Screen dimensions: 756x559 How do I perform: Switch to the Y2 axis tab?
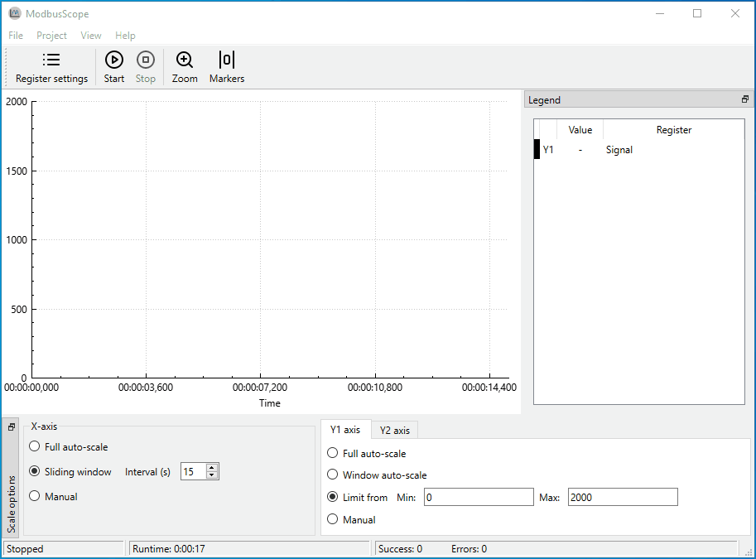pyautogui.click(x=395, y=430)
